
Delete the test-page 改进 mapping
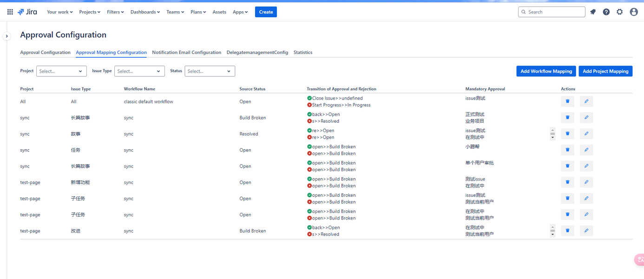(x=567, y=231)
